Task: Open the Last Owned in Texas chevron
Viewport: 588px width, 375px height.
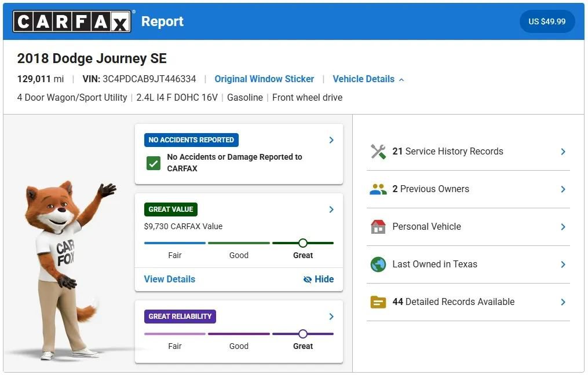Action: tap(563, 264)
